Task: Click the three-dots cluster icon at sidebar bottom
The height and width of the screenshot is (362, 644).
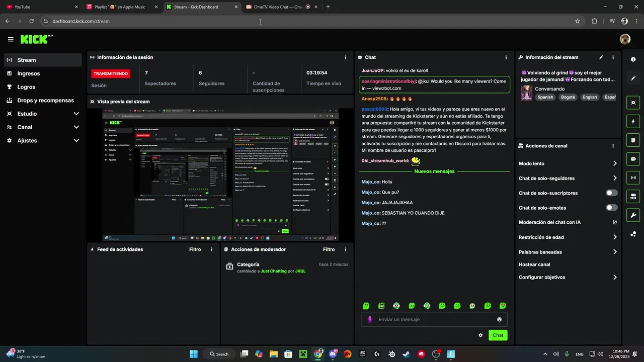Action: (633, 234)
